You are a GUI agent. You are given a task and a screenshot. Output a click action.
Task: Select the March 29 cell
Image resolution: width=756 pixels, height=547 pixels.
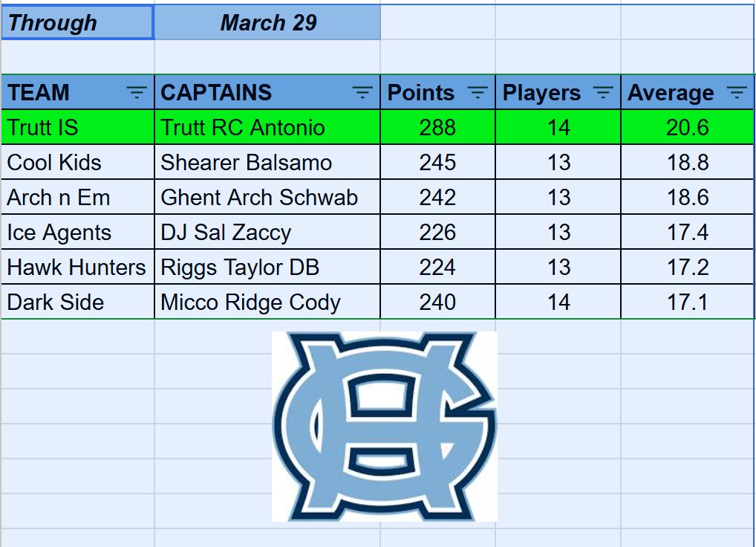(x=267, y=22)
